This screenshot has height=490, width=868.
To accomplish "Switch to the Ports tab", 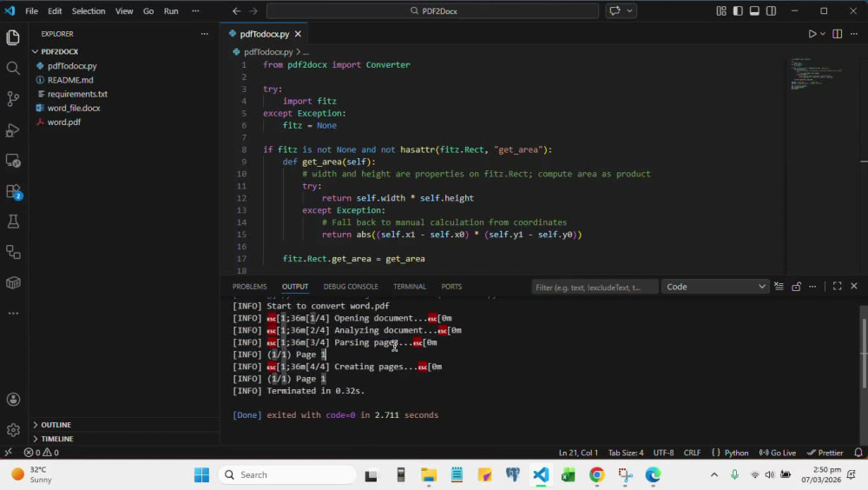I will click(x=451, y=287).
